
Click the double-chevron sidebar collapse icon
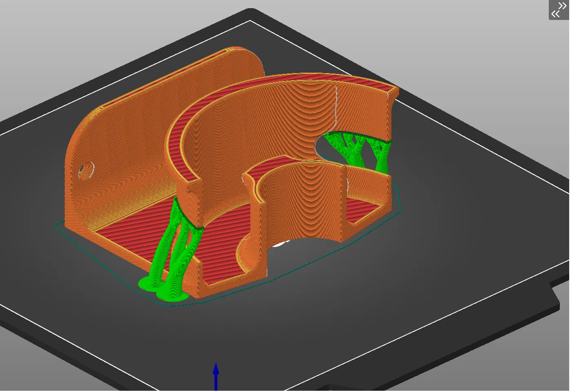tap(559, 10)
